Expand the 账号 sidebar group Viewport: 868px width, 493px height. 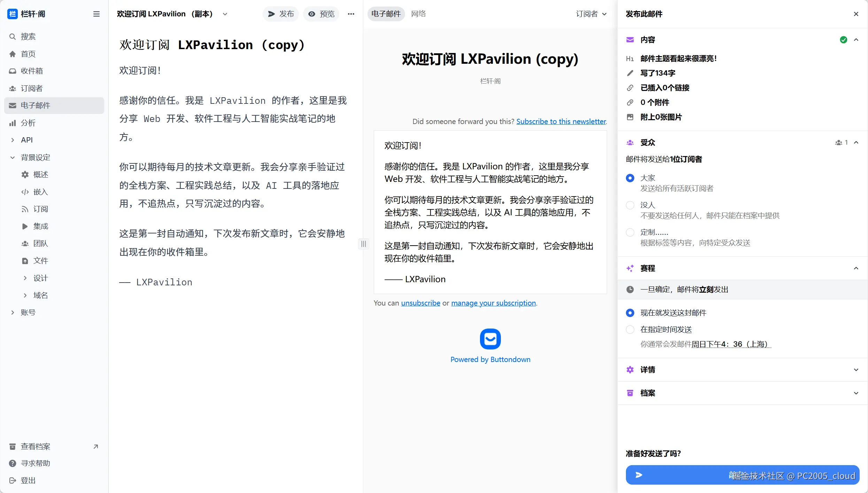click(x=13, y=313)
